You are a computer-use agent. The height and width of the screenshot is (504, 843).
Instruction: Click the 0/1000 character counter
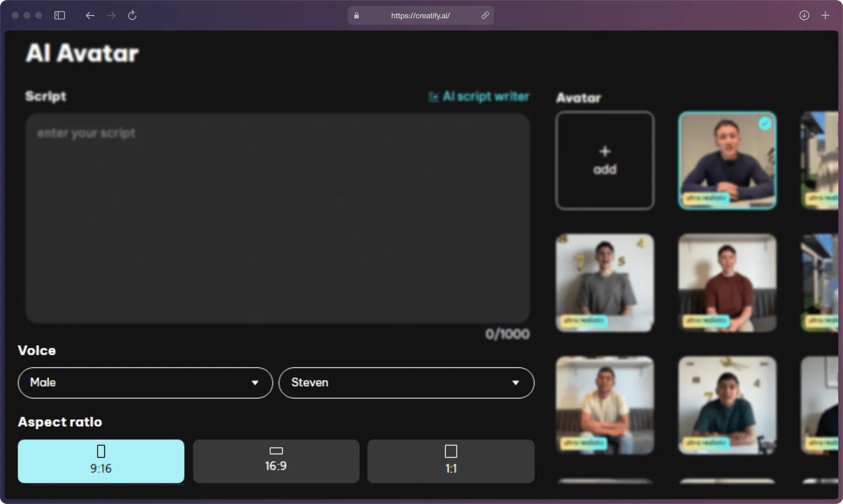point(507,334)
